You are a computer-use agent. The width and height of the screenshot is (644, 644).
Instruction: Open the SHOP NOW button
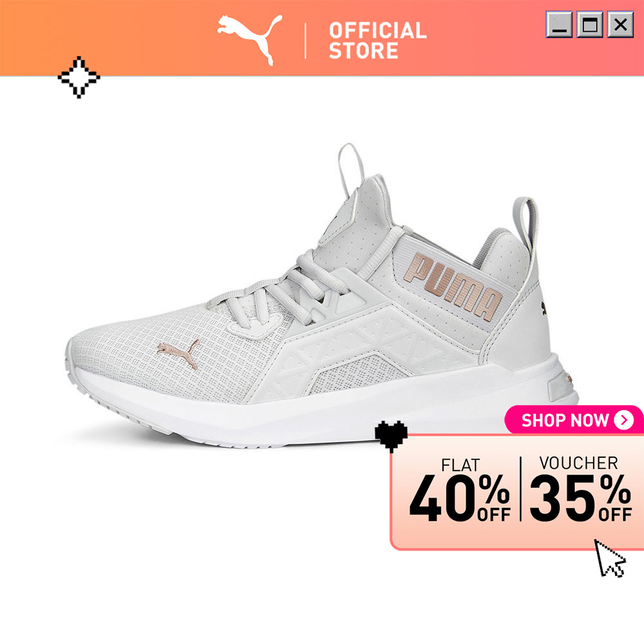click(x=574, y=420)
